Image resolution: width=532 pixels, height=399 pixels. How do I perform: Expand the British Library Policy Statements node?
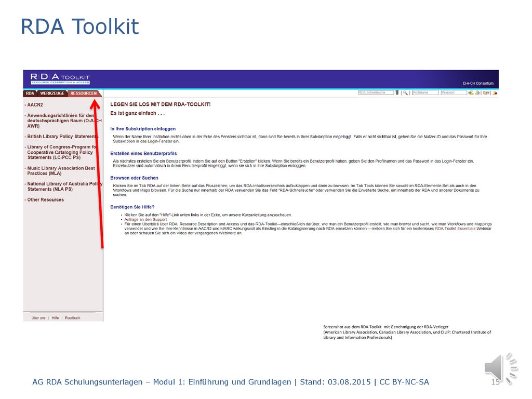[x=25, y=137]
